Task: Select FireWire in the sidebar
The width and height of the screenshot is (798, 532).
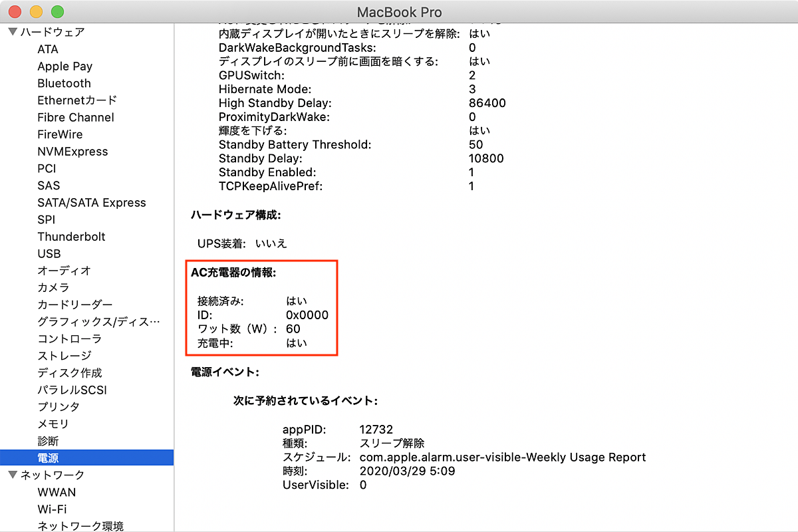Action: tap(60, 134)
